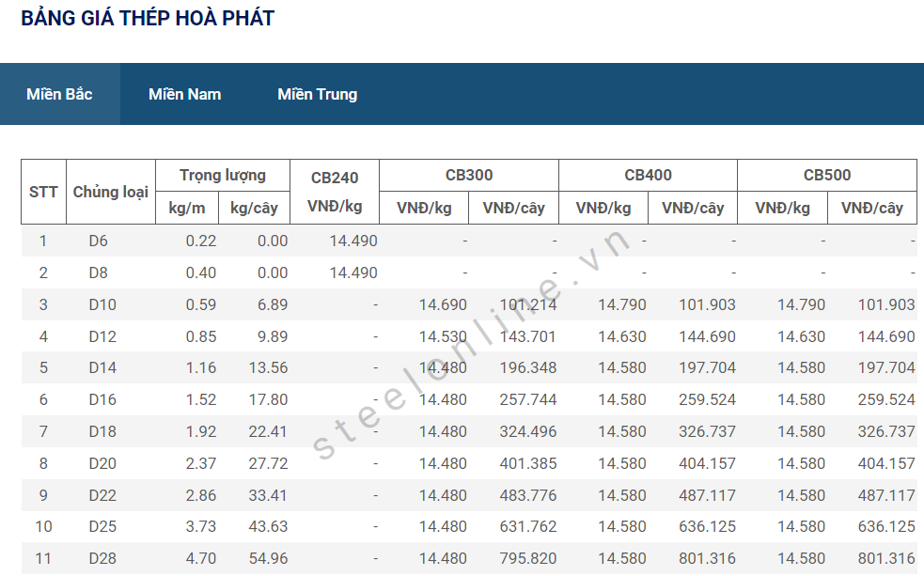The width and height of the screenshot is (924, 576).
Task: Select the D12 row label
Action: click(102, 336)
